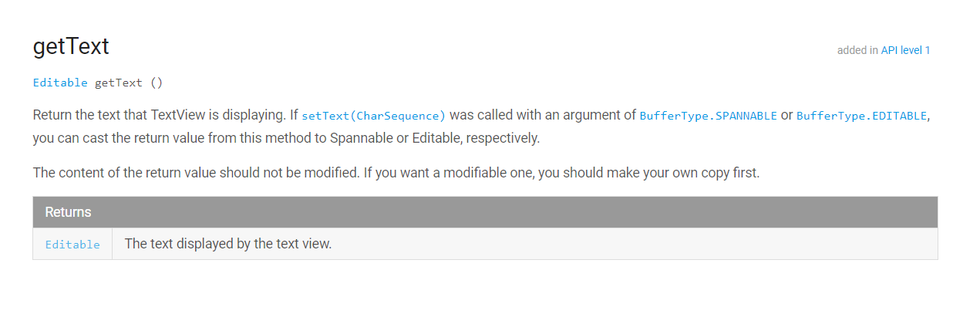Click Editable link in the Returns table
Viewport: 980px width, 314px height.
coord(72,245)
